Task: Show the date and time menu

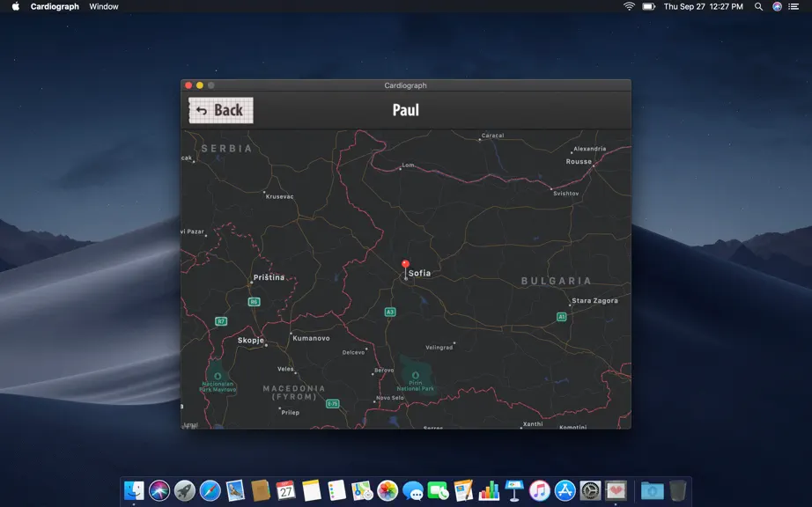Action: click(704, 7)
